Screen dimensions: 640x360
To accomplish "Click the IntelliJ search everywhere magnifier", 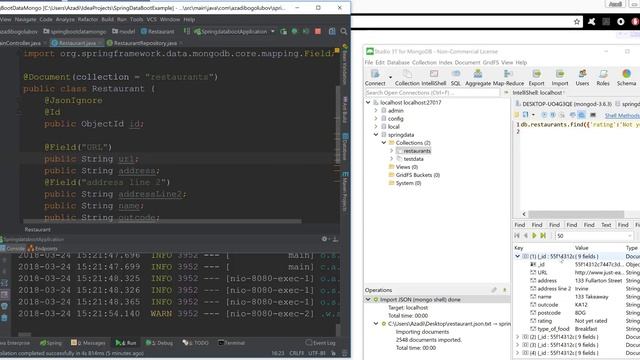I will (344, 31).
